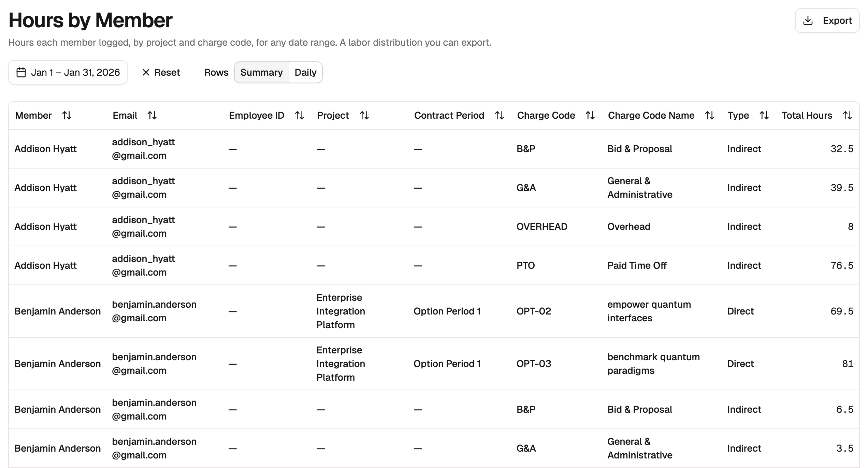868x468 pixels.
Task: Click the Export button label
Action: coord(837,20)
